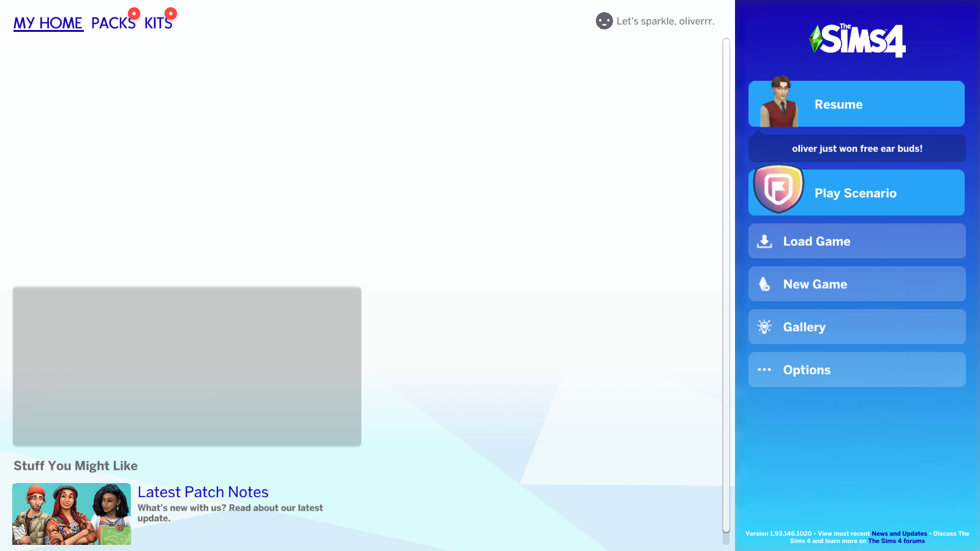Click the Scenario shield badge icon
This screenshot has width=980, height=551.
click(778, 189)
